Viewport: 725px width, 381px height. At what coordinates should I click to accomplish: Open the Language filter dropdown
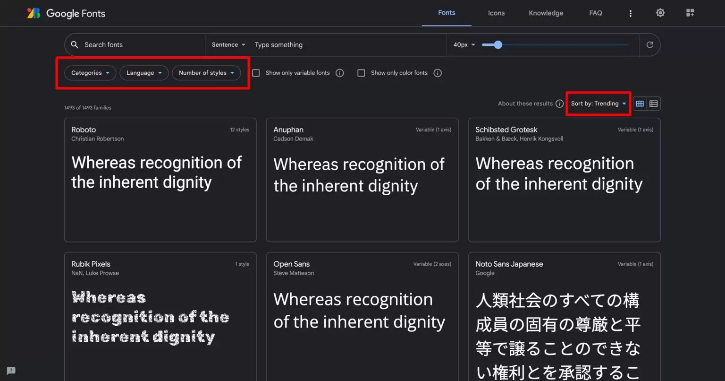click(x=144, y=73)
